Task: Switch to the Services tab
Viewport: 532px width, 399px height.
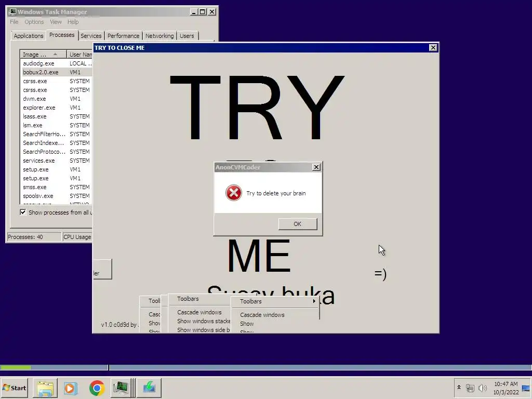Action: click(x=91, y=36)
